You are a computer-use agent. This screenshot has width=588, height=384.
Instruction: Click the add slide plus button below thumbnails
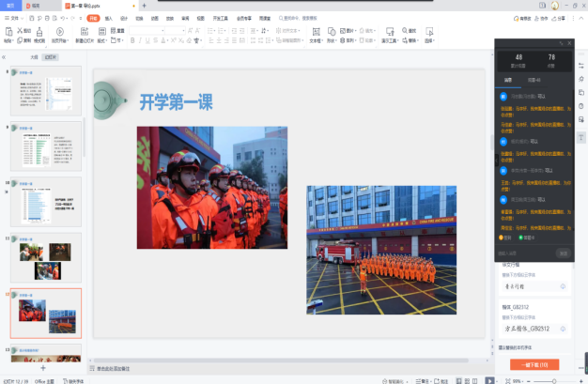click(43, 368)
